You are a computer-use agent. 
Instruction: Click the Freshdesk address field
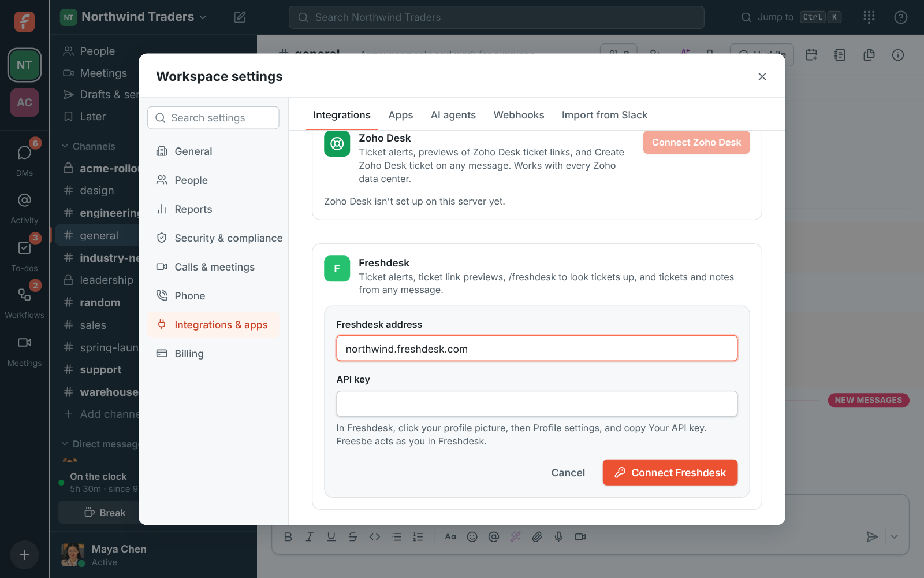[537, 349]
